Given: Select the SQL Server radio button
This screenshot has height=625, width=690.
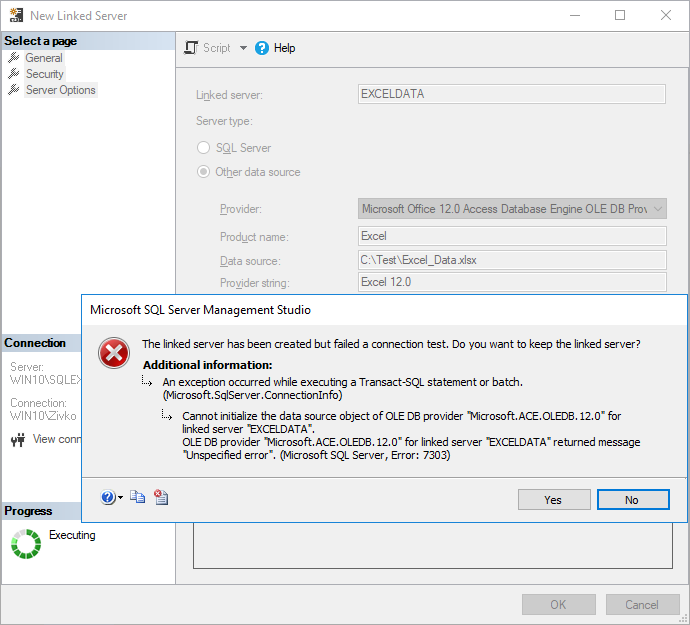Looking at the screenshot, I should pos(203,147).
